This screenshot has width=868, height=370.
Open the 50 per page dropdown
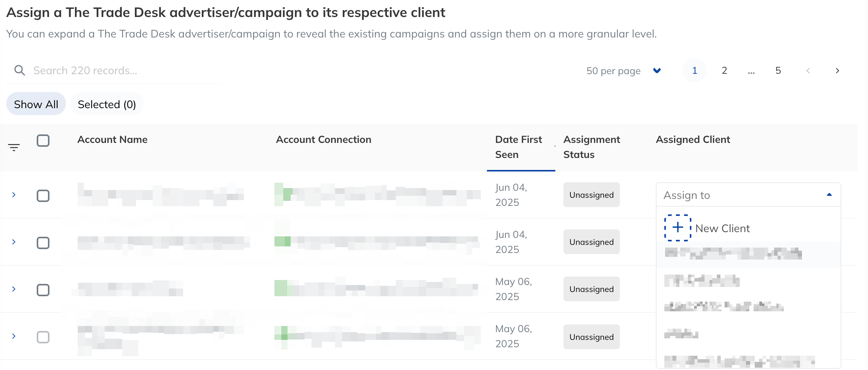point(613,71)
